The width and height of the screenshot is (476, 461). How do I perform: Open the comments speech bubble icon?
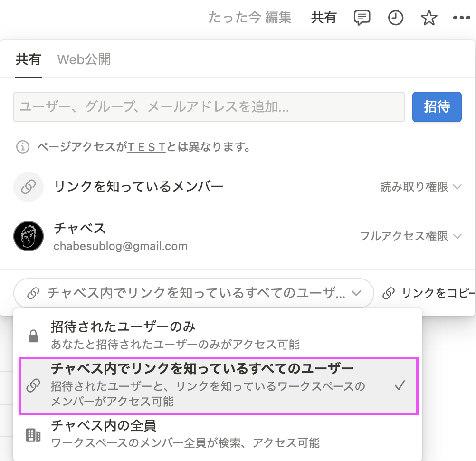pyautogui.click(x=362, y=18)
